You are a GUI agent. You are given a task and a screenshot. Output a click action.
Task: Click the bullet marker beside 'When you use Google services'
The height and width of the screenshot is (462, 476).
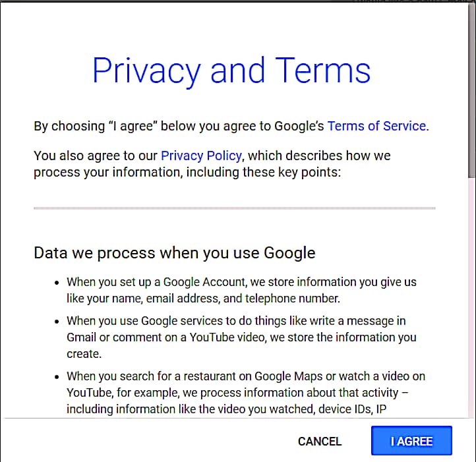point(57,322)
